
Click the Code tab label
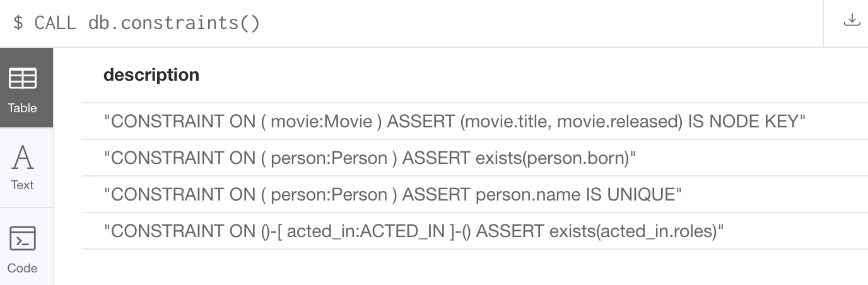point(22,268)
